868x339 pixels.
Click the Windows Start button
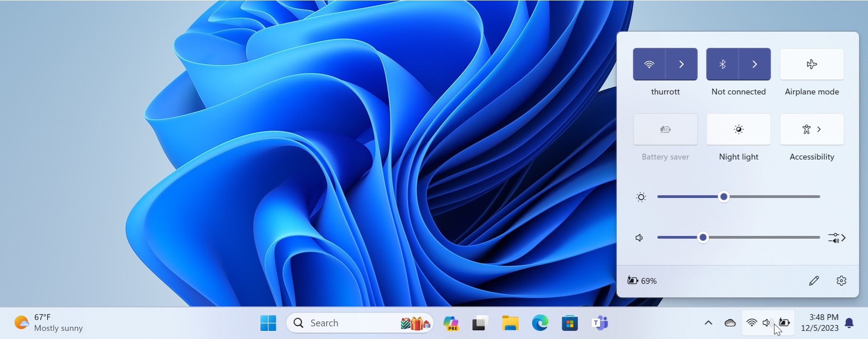(268, 323)
